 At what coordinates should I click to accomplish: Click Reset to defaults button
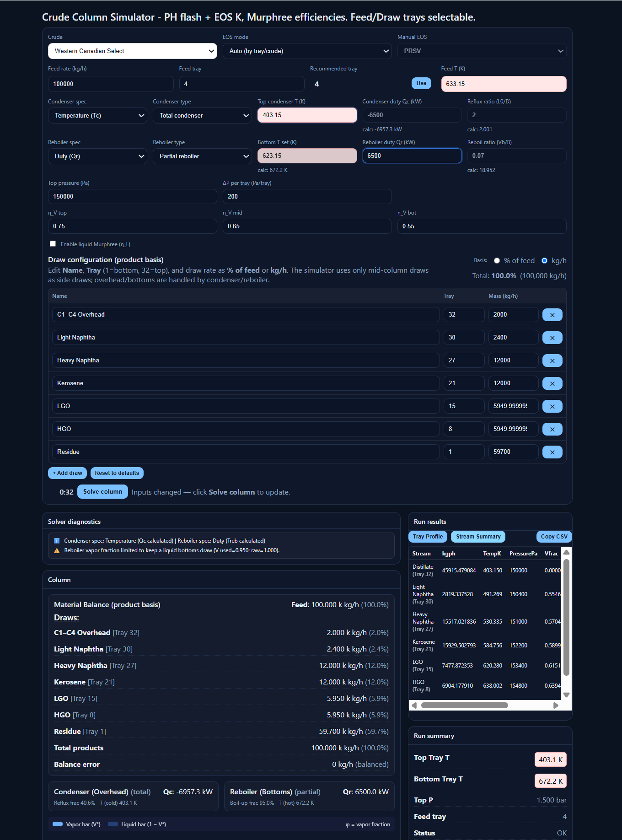pyautogui.click(x=117, y=473)
